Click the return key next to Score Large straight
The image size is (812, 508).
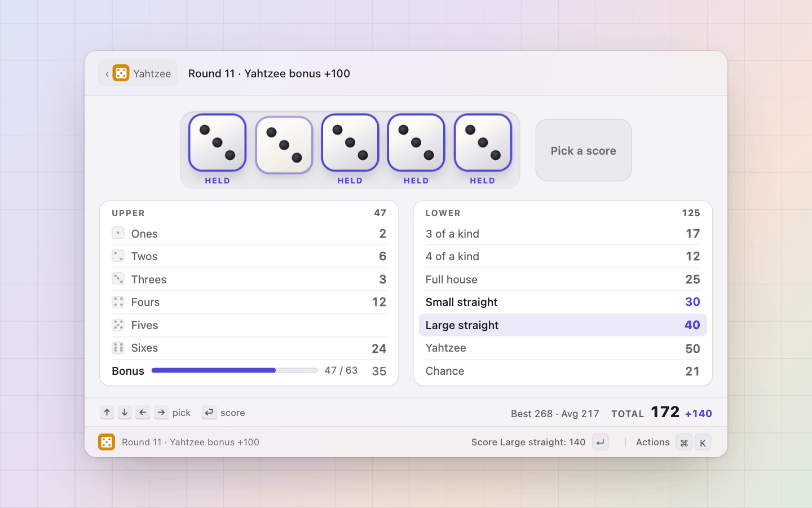click(x=601, y=443)
